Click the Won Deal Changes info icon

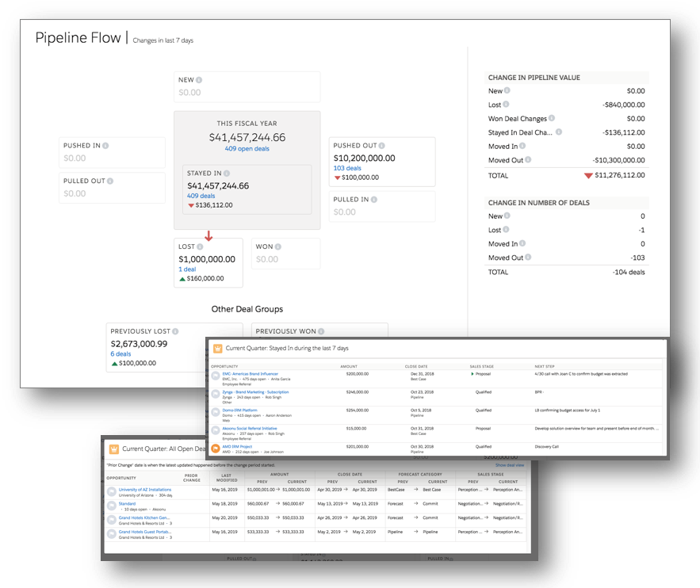click(x=552, y=118)
